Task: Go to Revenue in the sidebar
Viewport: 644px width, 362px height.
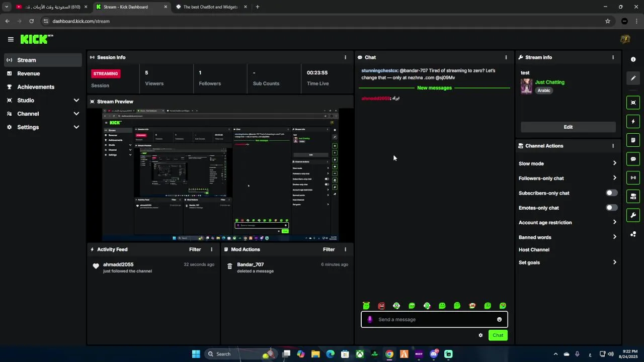Action: 43,73
